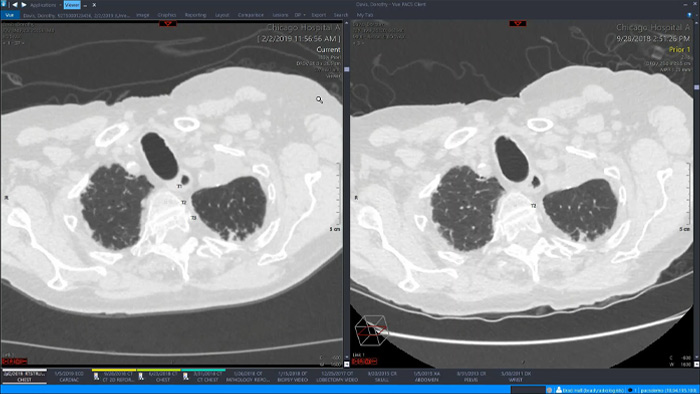Close the Viewer with its X icon
This screenshot has height=394, width=700.
[x=94, y=5]
